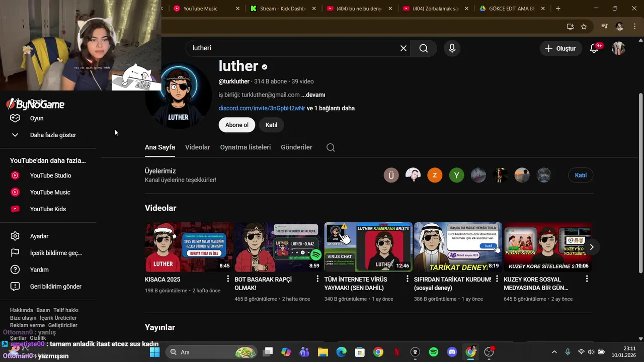Viewport: 644px width, 362px height.
Task: Open Chrome media control icon
Action: click(604, 27)
